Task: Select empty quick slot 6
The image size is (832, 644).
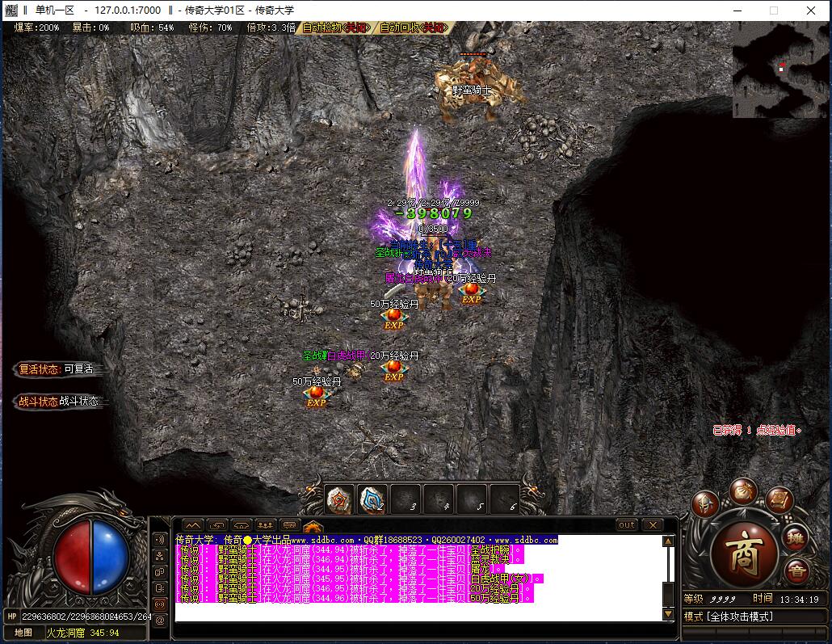Action: (505, 499)
